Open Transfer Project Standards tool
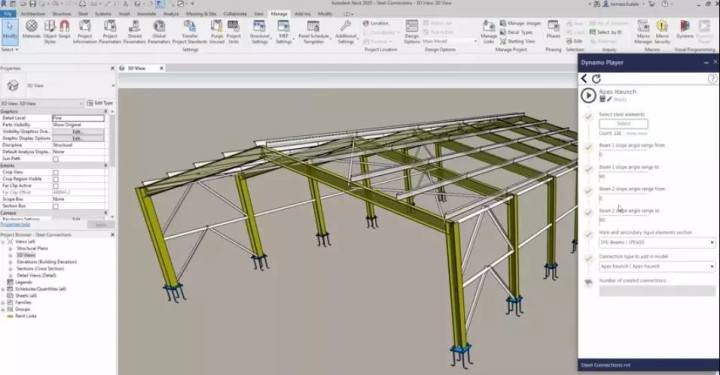 pos(190,32)
